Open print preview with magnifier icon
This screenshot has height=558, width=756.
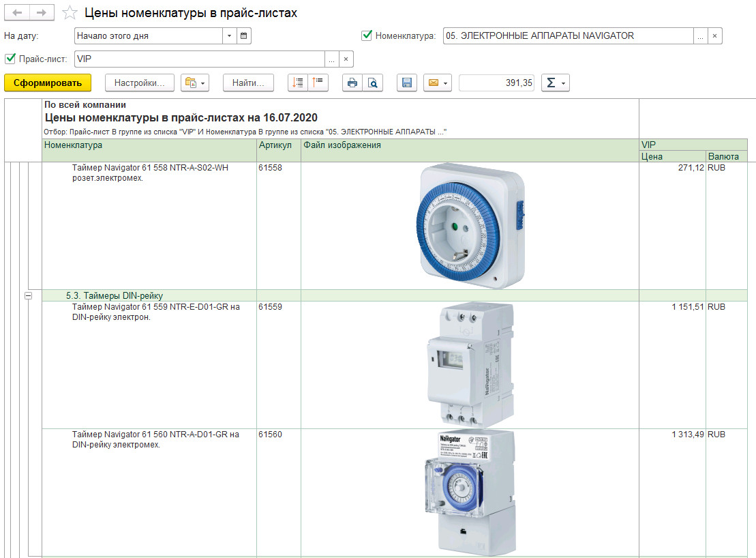tap(372, 83)
